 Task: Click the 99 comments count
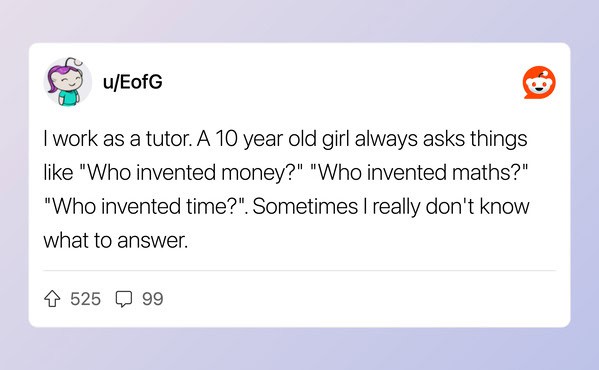click(x=153, y=299)
